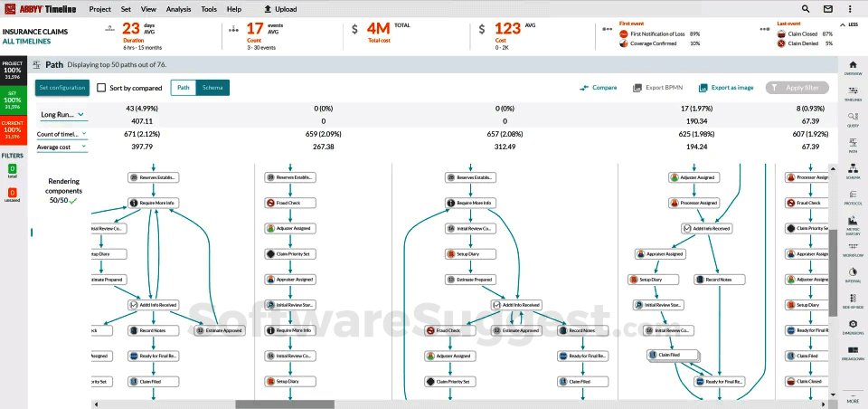This screenshot has width=868, height=409.
Task: Click the search magnifier icon
Action: (x=806, y=9)
